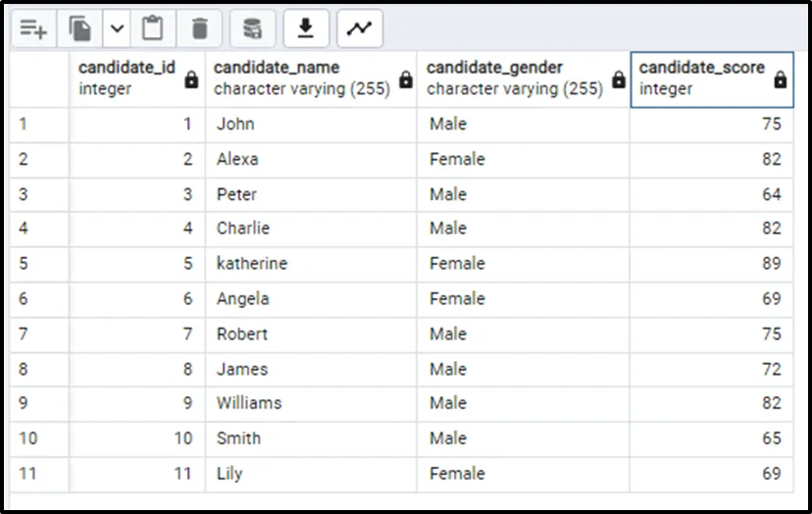Click the Delete trash icon
This screenshot has width=812, height=514.
(x=200, y=29)
